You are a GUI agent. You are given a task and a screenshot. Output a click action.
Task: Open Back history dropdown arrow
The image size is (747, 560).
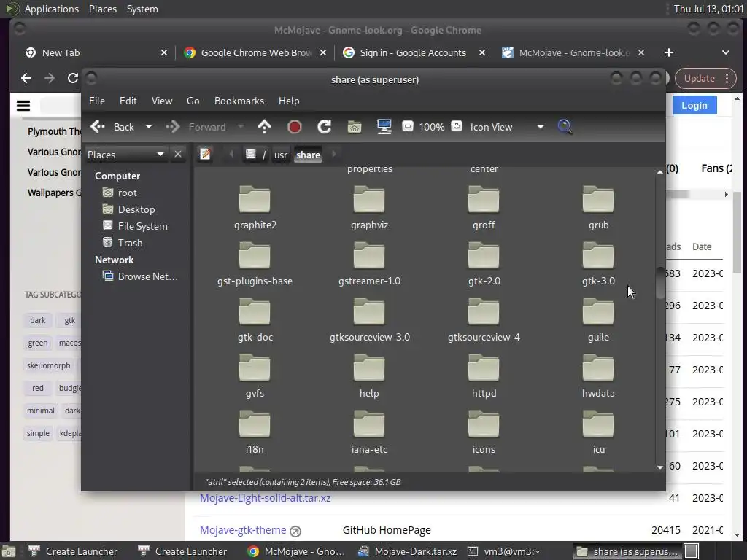click(x=149, y=127)
